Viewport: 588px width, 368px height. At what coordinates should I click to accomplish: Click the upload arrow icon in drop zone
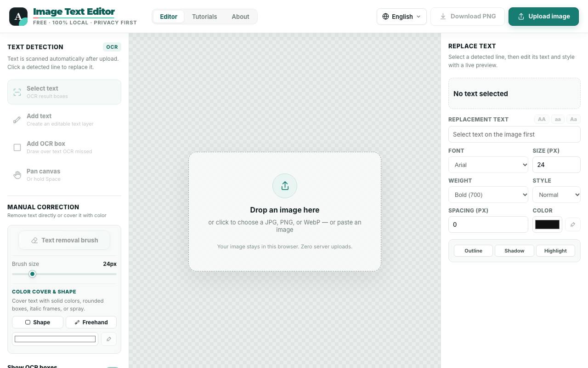coord(285,186)
